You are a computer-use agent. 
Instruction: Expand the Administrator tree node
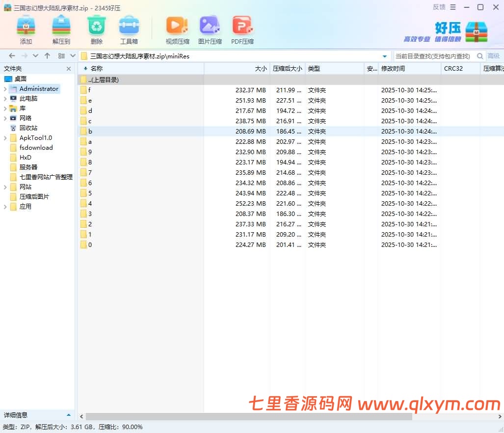[5, 89]
